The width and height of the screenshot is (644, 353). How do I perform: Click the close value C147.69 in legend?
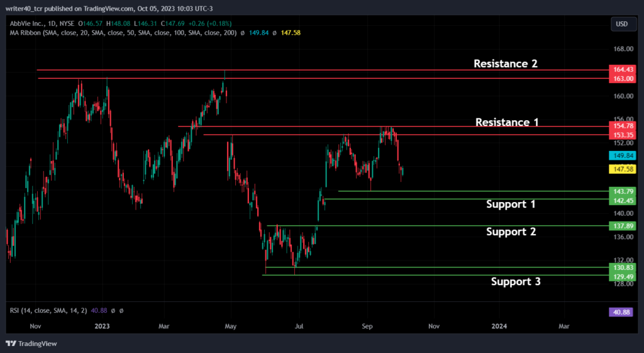[x=173, y=24]
